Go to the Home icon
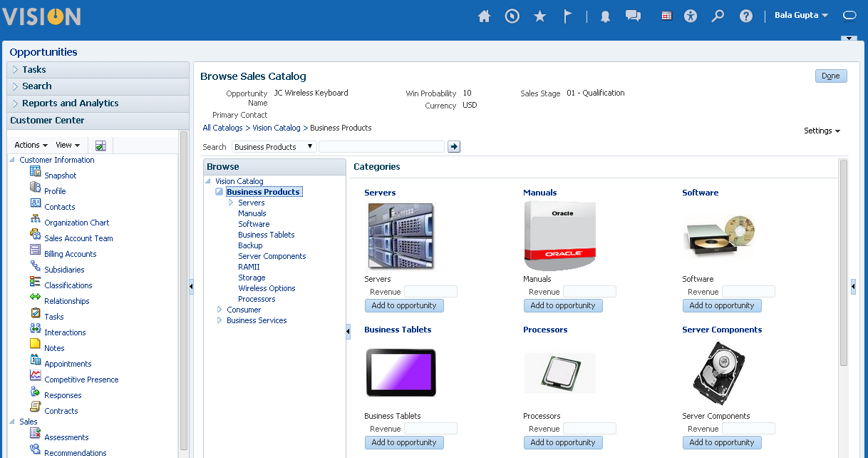The height and width of the screenshot is (458, 868). 484,16
